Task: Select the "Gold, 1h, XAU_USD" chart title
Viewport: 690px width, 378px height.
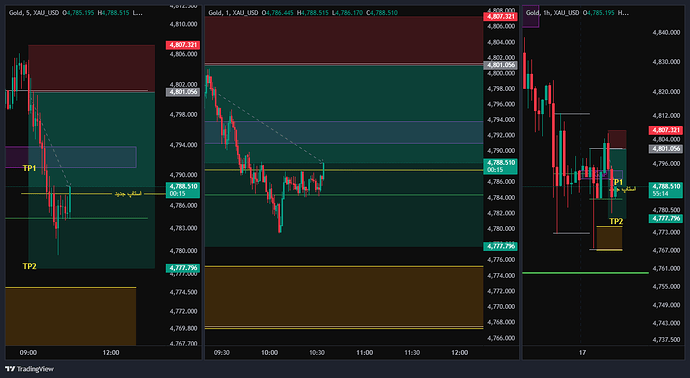Action: pos(553,13)
